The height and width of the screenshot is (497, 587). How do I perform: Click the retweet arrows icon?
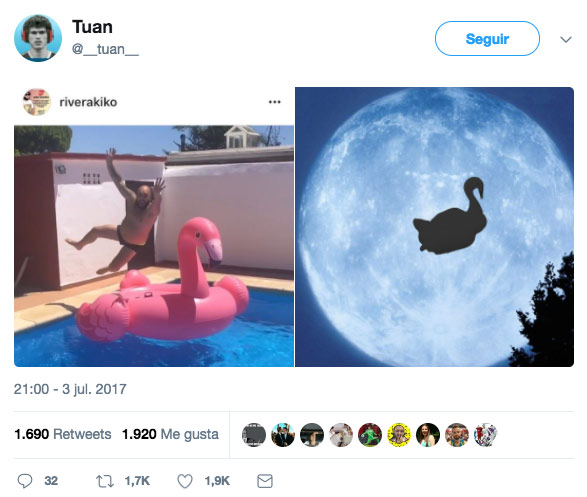tap(105, 481)
